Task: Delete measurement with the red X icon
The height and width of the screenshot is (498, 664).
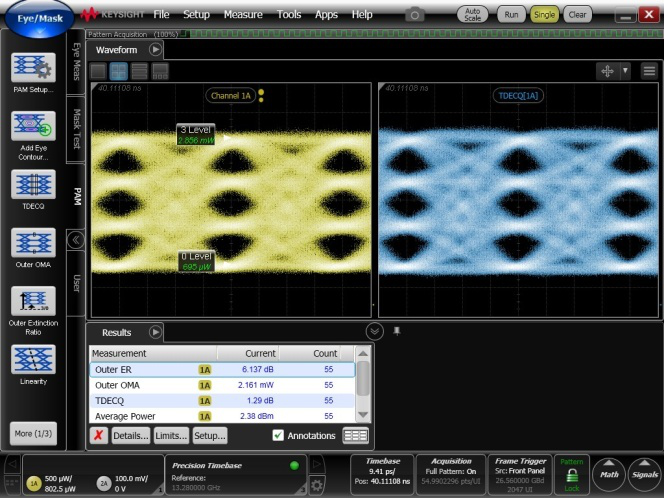Action: click(98, 435)
